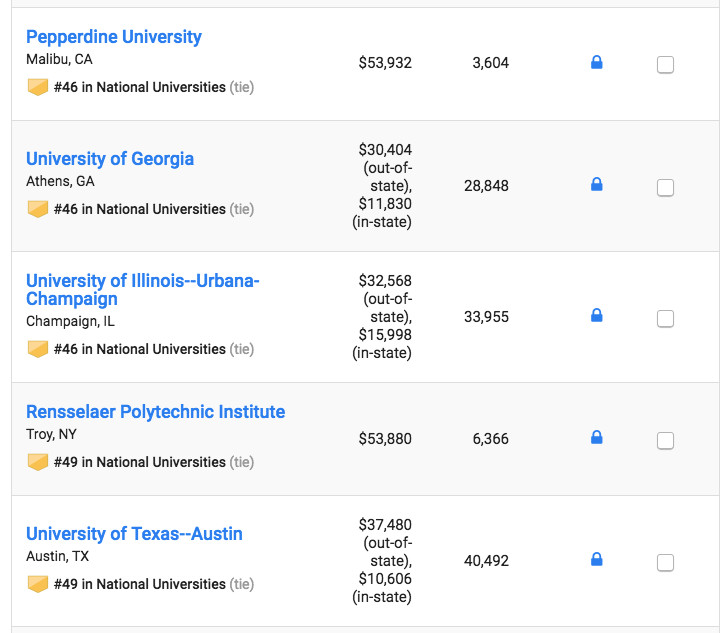725x633 pixels.
Task: Click the lock icon in Texas Austin row
Action: click(597, 560)
